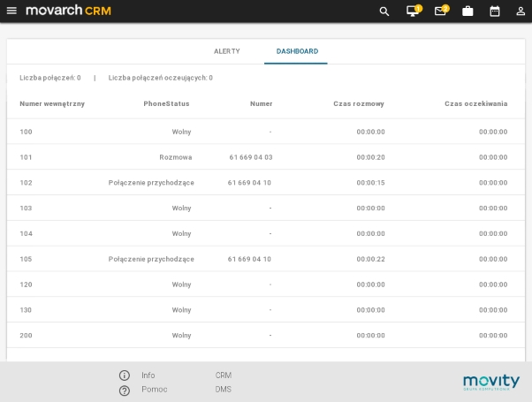The width and height of the screenshot is (532, 402).
Task: Click the Pomoc question mark icon
Action: pyautogui.click(x=125, y=390)
